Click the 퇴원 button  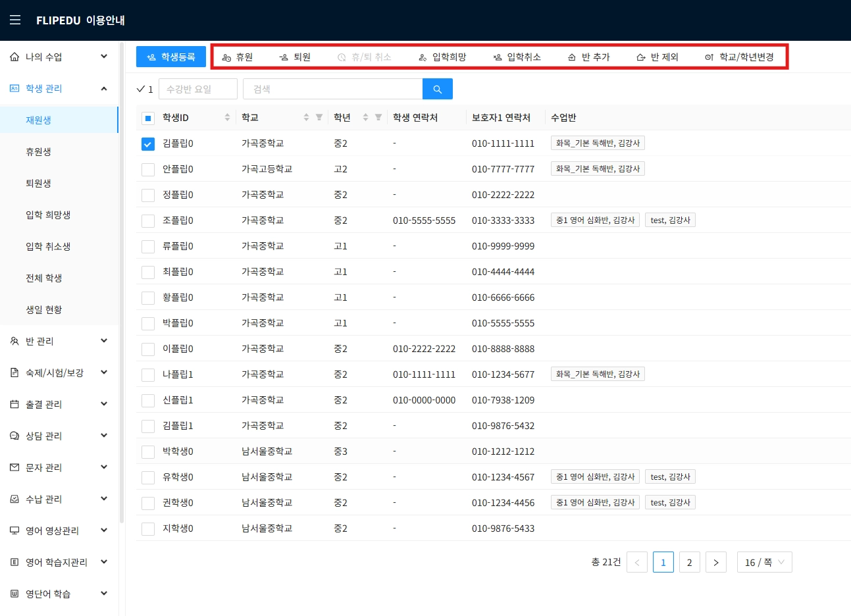[295, 57]
